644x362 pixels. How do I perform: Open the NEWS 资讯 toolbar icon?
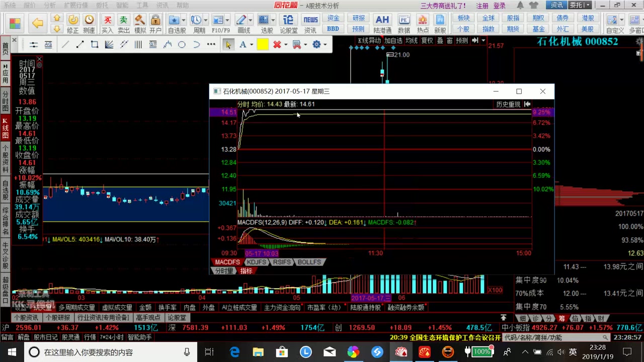click(310, 24)
